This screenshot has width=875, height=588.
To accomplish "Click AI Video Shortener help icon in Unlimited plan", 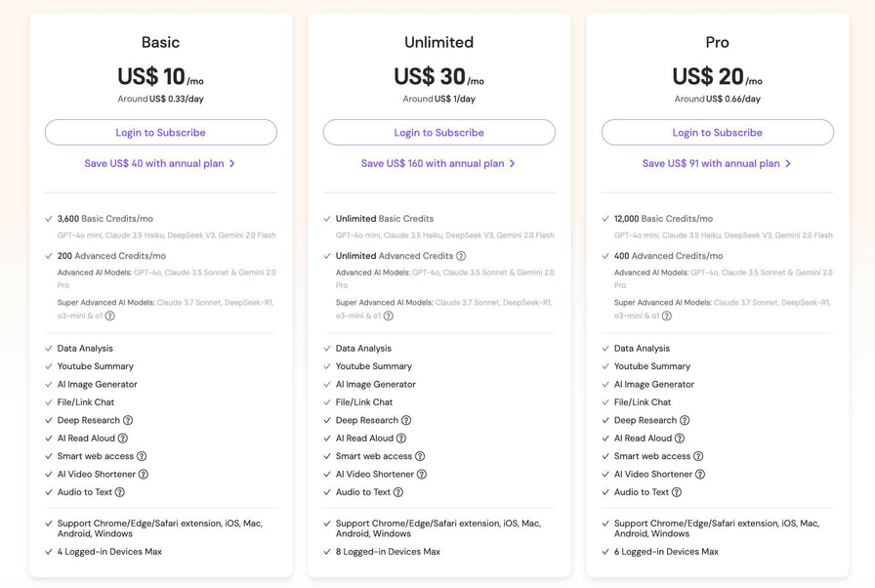I will (x=422, y=474).
